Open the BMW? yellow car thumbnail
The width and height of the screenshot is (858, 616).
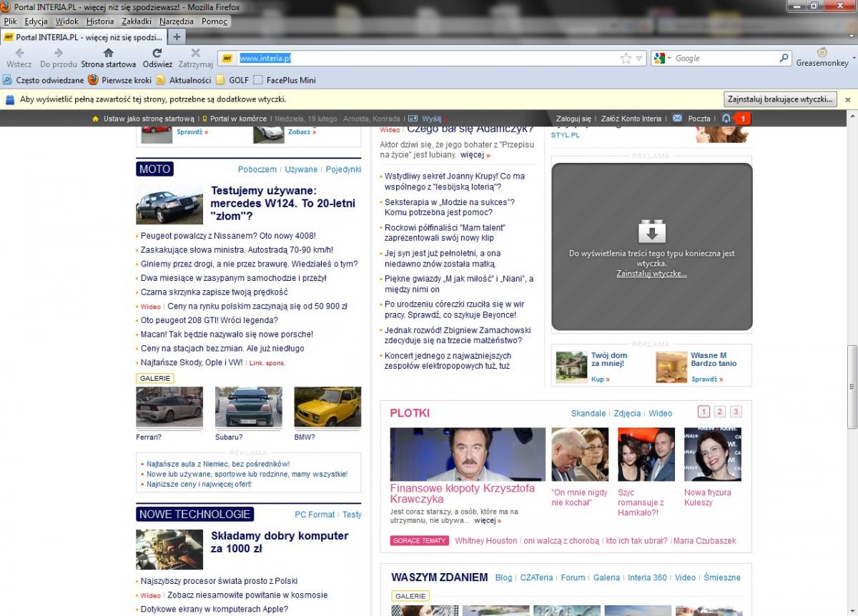(x=327, y=407)
